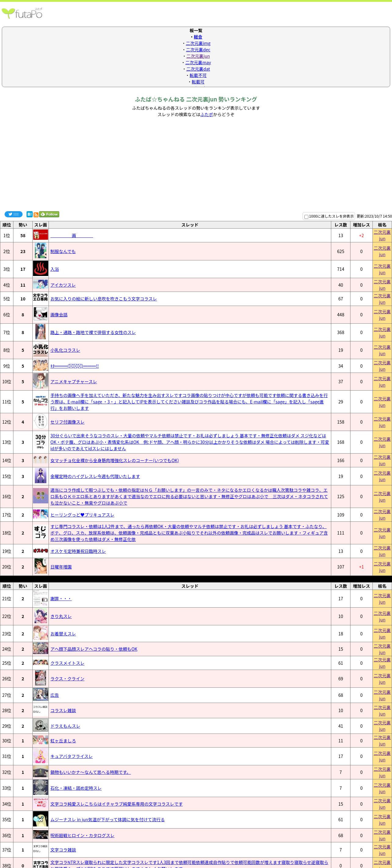This screenshot has height=868, width=392.
Task: Open the 入浴 thread
Action: coord(55,269)
